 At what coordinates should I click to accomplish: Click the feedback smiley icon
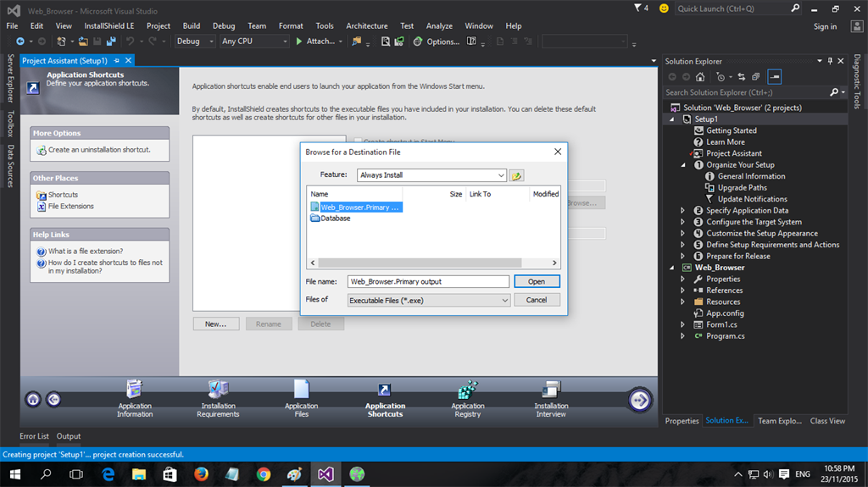click(664, 8)
